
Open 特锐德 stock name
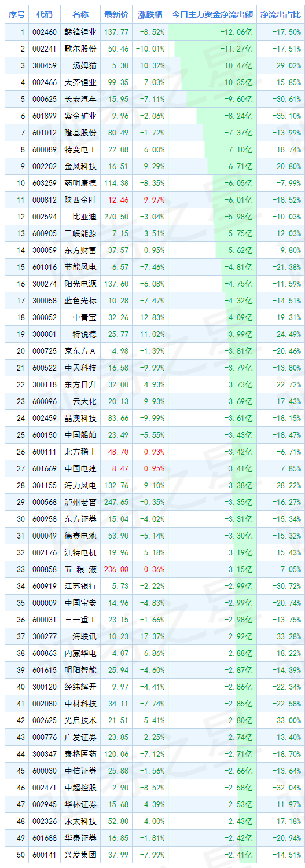click(84, 334)
